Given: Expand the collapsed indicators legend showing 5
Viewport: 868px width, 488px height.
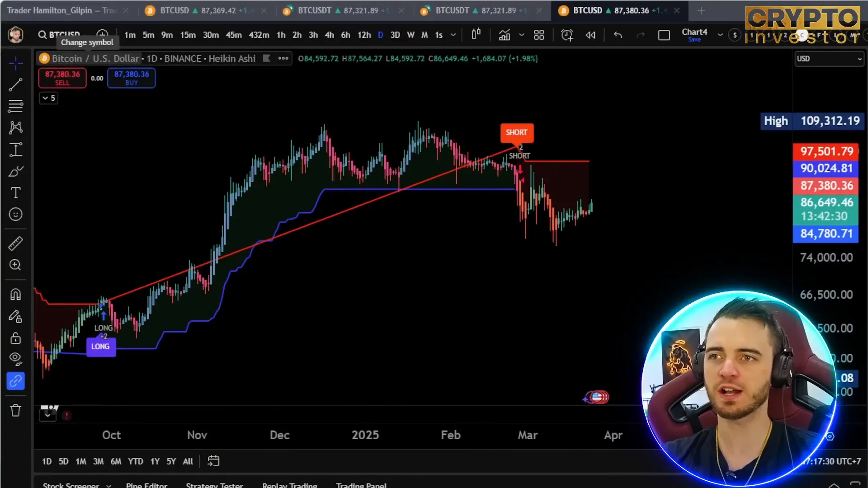Looking at the screenshot, I should (48, 98).
